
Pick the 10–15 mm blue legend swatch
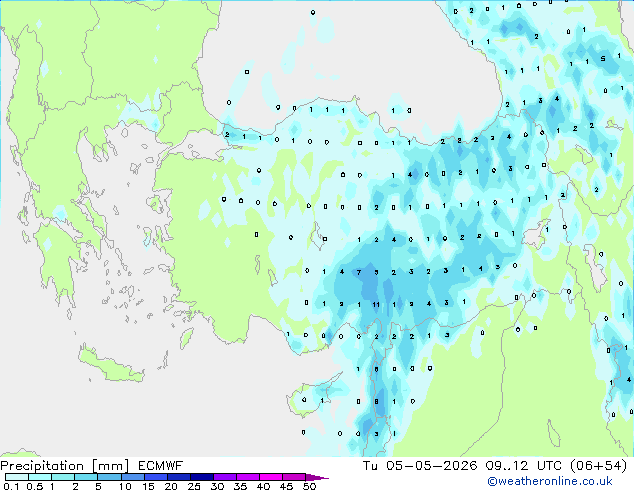tap(133, 477)
